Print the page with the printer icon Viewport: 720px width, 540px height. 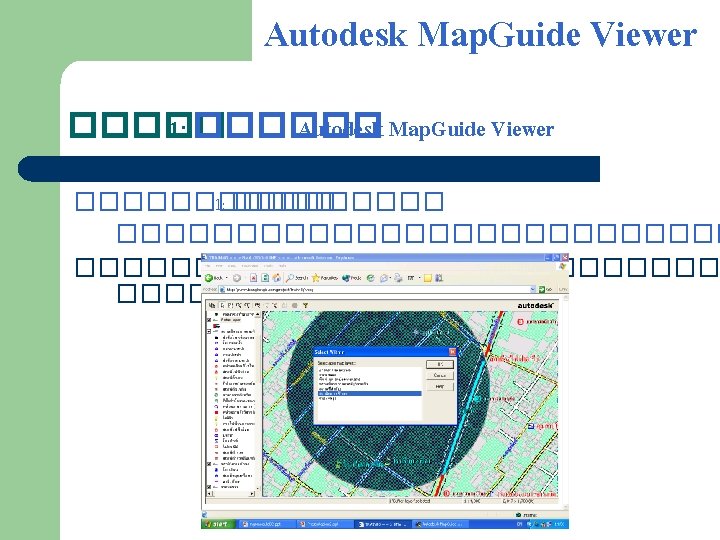[398, 278]
